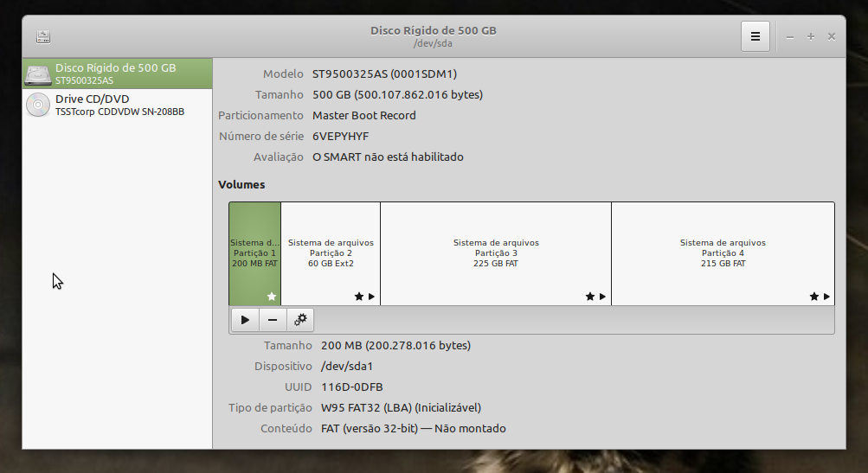This screenshot has height=473, width=868.
Task: Click the CD/DVD disc icon in sidebar
Action: [38, 105]
